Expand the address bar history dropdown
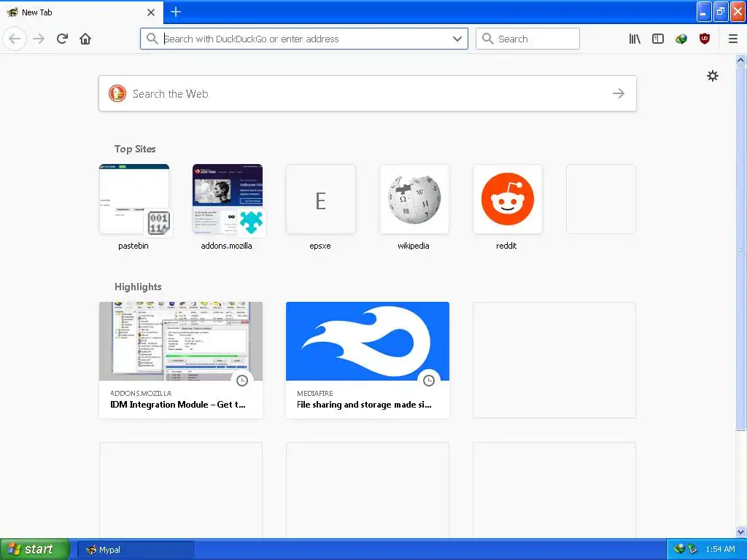Viewport: 747px width, 560px height. [x=457, y=39]
